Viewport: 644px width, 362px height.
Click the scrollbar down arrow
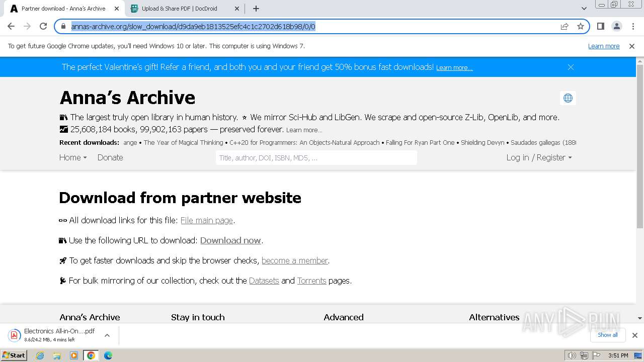640,318
